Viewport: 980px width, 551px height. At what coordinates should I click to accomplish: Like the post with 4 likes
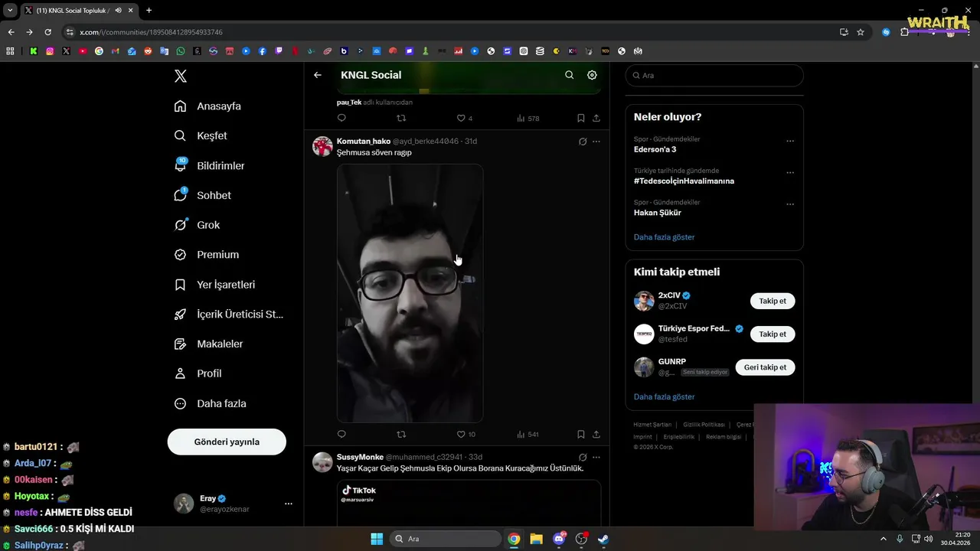click(464, 118)
